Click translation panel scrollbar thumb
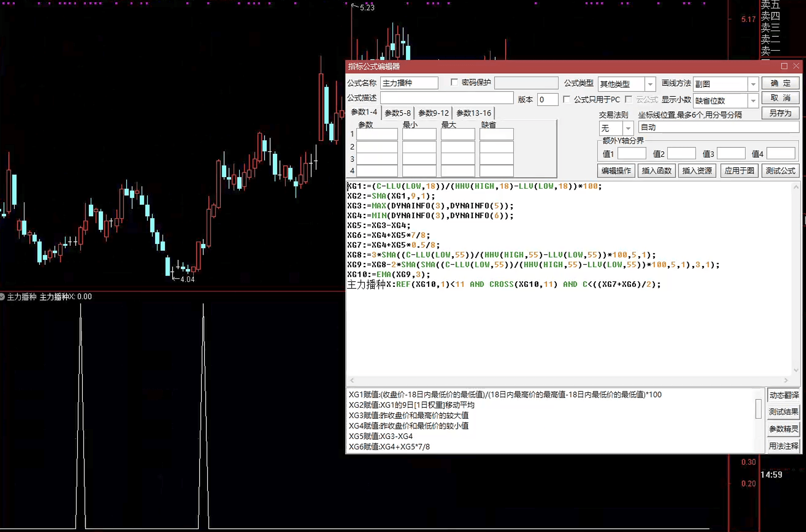 [758, 409]
